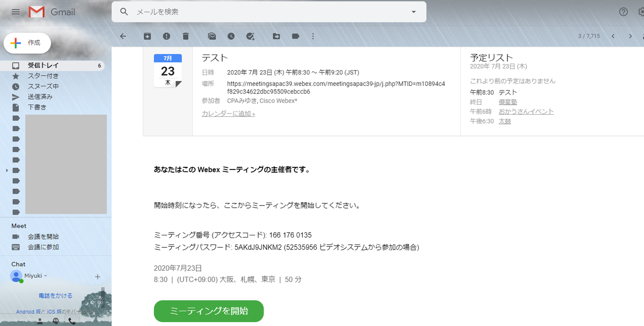Image resolution: width=644 pixels, height=326 pixels.
Task: Go to the newer message chevron
Action: click(613, 36)
